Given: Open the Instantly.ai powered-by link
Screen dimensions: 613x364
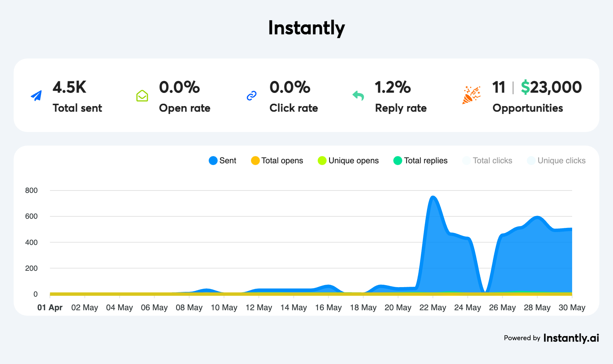Looking at the screenshot, I should point(571,338).
